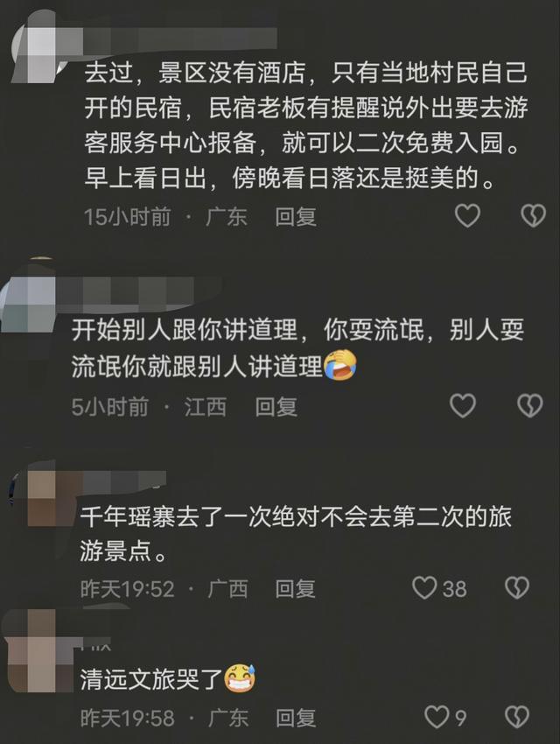Select the comment text 清远文旅哭了
The height and width of the screenshot is (744, 560).
(x=150, y=679)
